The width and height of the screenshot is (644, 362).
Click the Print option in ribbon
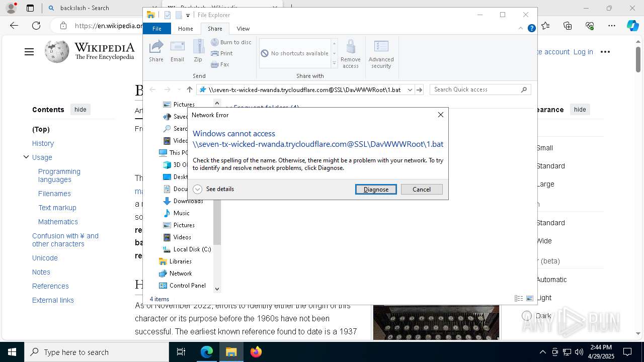[222, 53]
